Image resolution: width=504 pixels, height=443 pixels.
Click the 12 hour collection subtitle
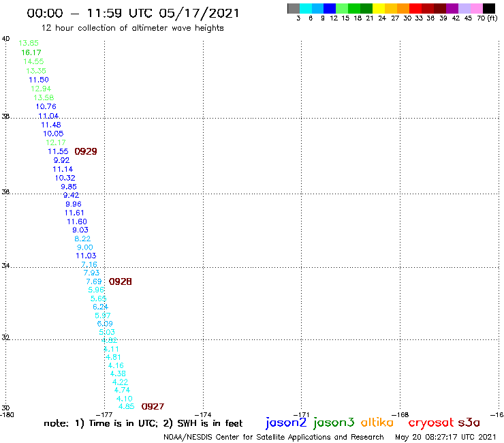click(x=132, y=28)
